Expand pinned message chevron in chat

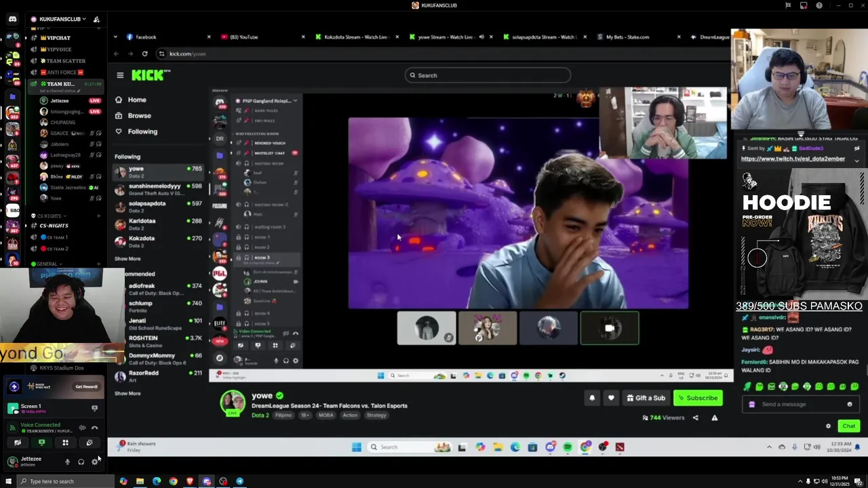pyautogui.click(x=856, y=160)
